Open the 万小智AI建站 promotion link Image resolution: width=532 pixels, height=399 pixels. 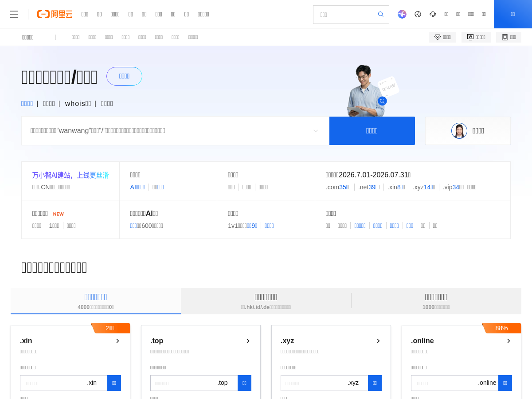(70, 175)
